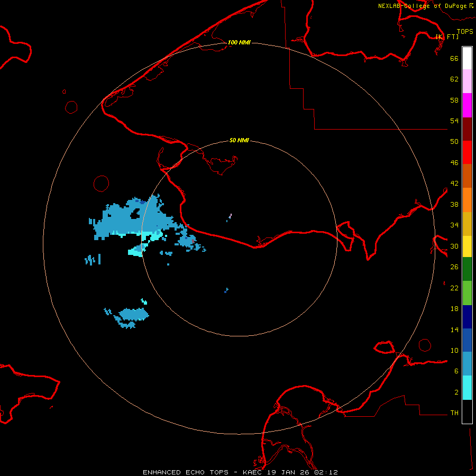Click the "14" legend value

pos(454,329)
